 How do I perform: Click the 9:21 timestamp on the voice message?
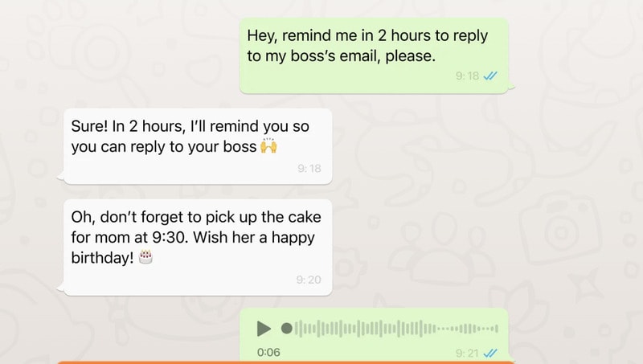point(467,353)
